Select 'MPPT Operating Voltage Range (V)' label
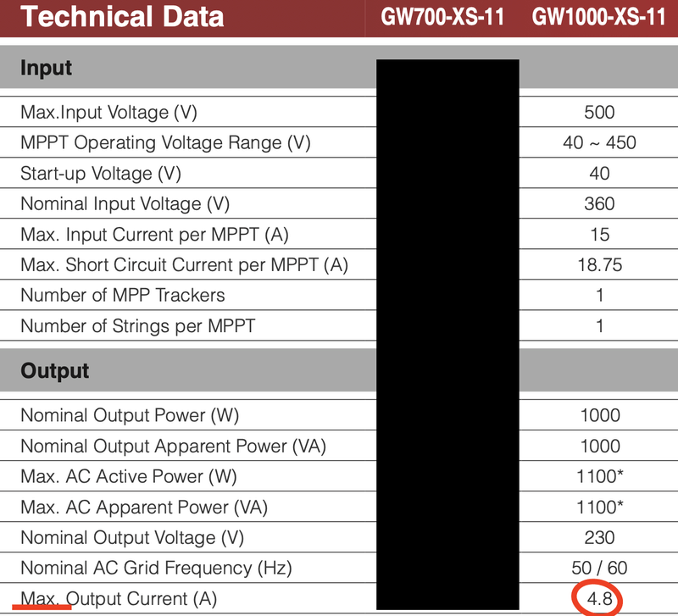The width and height of the screenshot is (678, 616). pyautogui.click(x=165, y=143)
